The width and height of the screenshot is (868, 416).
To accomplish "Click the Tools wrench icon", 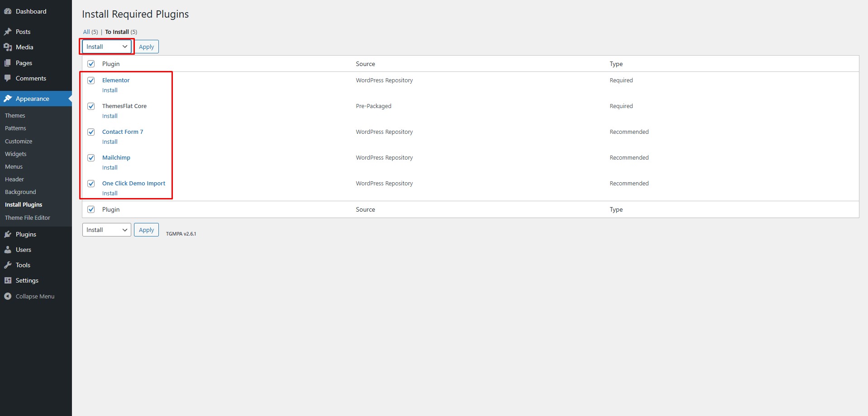I will (8, 265).
